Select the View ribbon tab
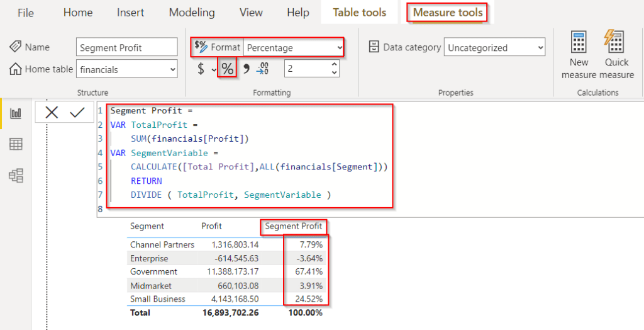The image size is (644, 330). coord(251,13)
